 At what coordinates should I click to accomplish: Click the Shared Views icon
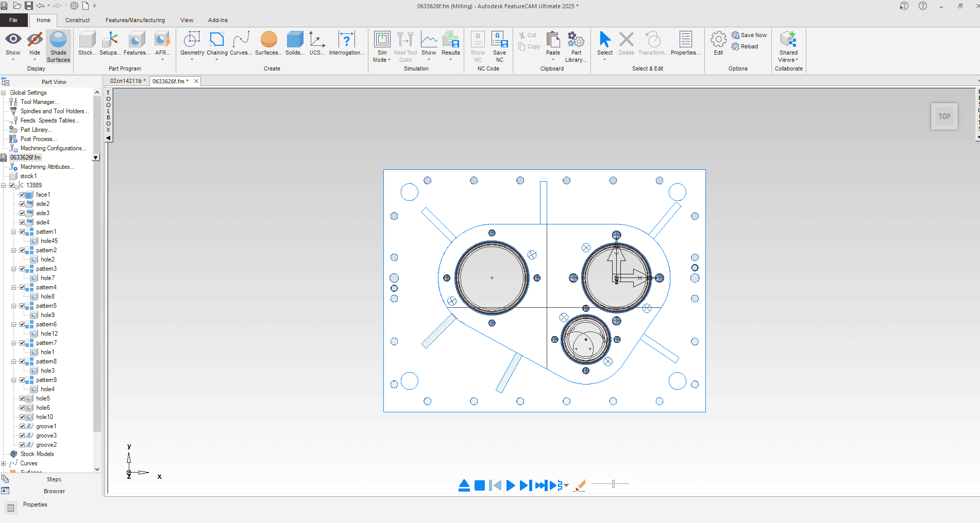point(788,40)
